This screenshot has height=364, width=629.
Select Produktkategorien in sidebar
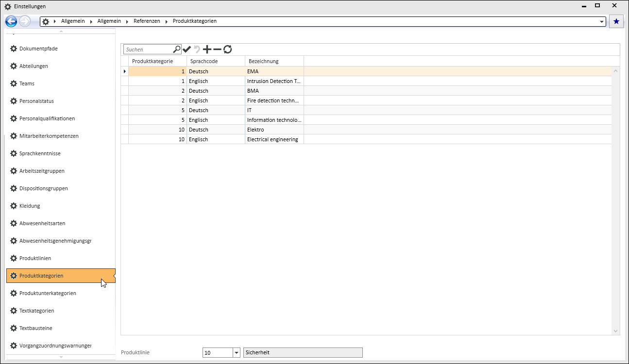coord(61,276)
